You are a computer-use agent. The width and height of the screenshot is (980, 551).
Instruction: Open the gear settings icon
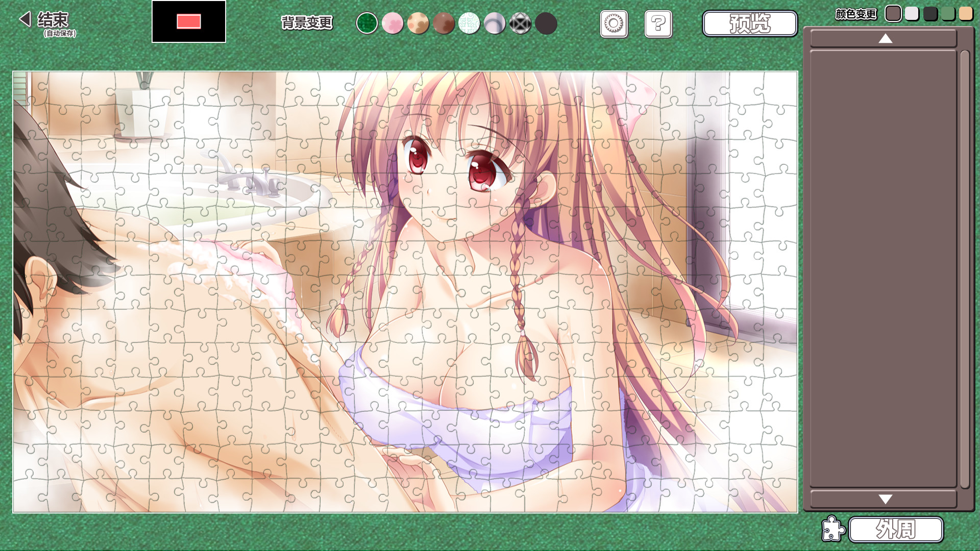[614, 24]
